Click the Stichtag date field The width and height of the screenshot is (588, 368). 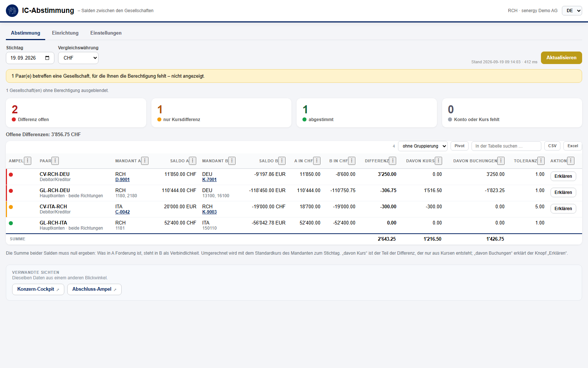tap(30, 58)
